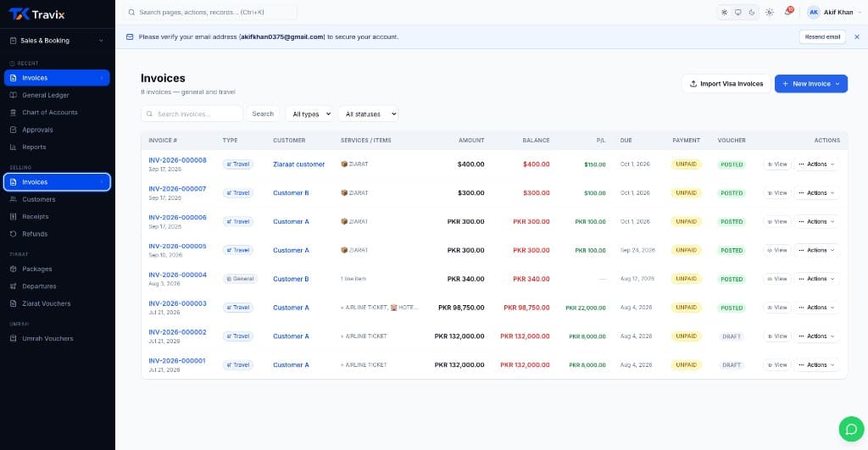868x450 pixels.
Task: Open the New Invoice dropdown chevron
Action: click(x=837, y=84)
